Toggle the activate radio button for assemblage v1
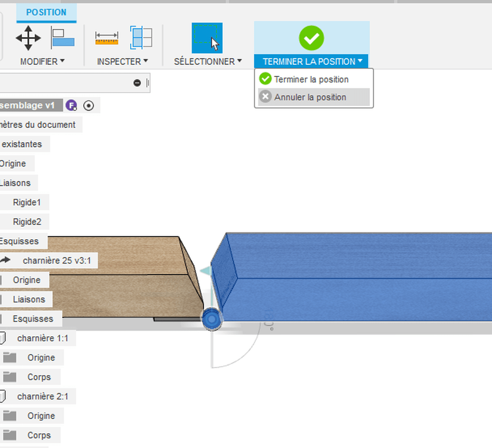 88,106
